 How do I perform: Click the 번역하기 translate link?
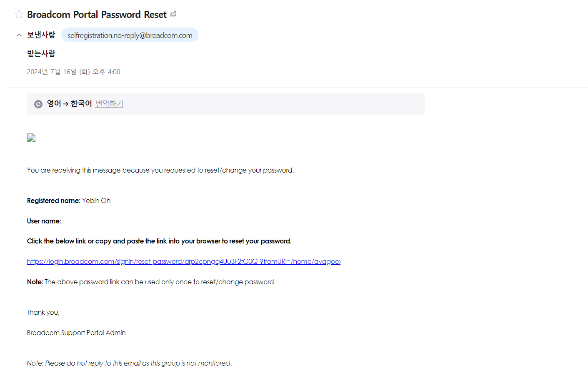[x=109, y=104]
